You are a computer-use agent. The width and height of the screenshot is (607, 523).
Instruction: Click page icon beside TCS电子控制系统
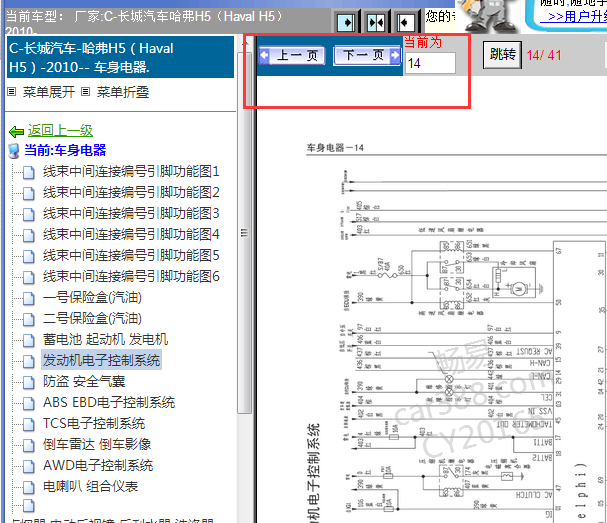coord(28,424)
